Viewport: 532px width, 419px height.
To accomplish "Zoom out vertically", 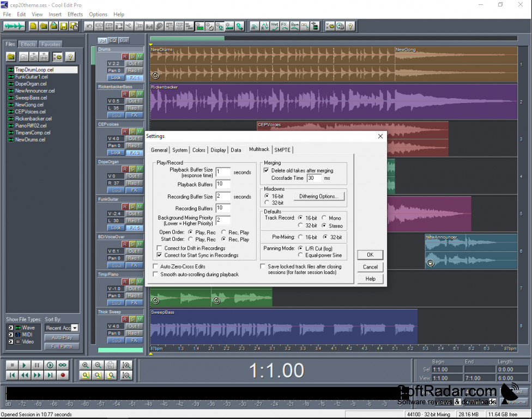I will tap(126, 375).
